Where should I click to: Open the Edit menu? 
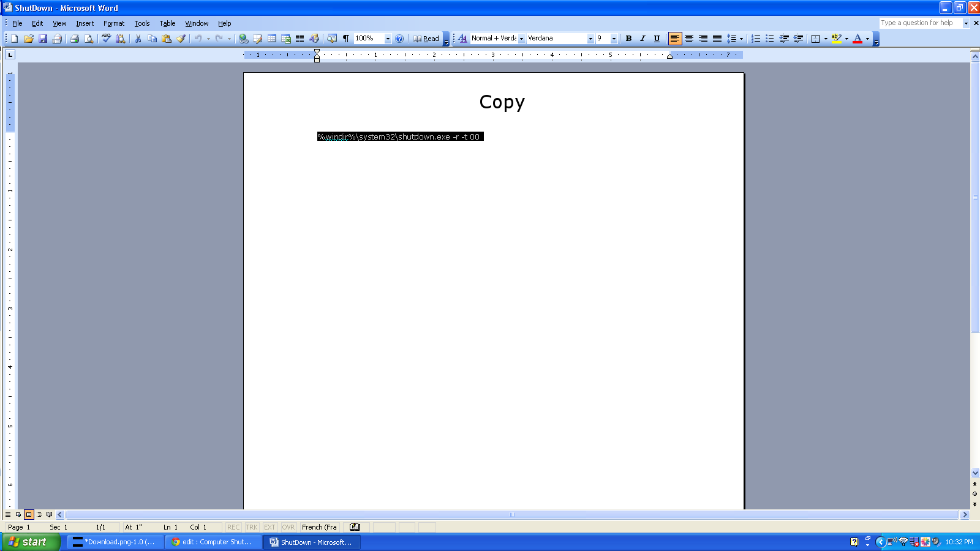[x=37, y=23]
